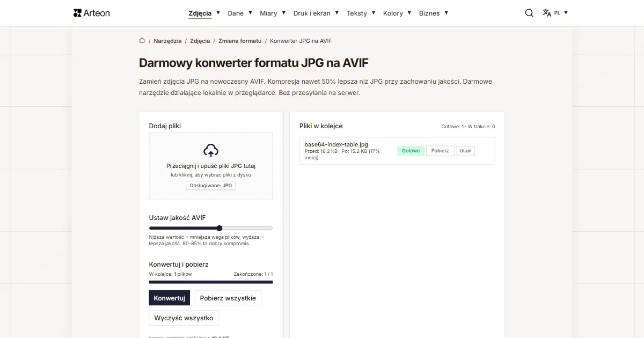Click the Gotowe: 1 · W trakcie: 0 counter

(468, 127)
